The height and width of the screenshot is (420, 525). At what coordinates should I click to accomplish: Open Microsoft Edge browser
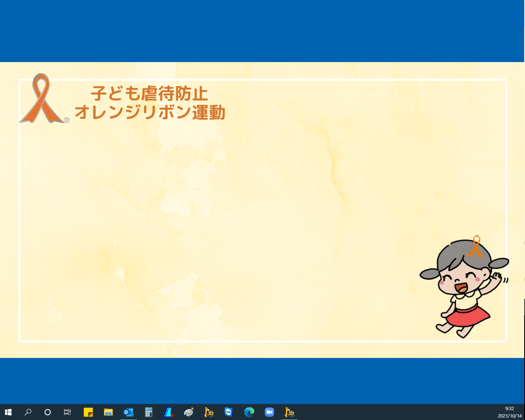(x=249, y=412)
